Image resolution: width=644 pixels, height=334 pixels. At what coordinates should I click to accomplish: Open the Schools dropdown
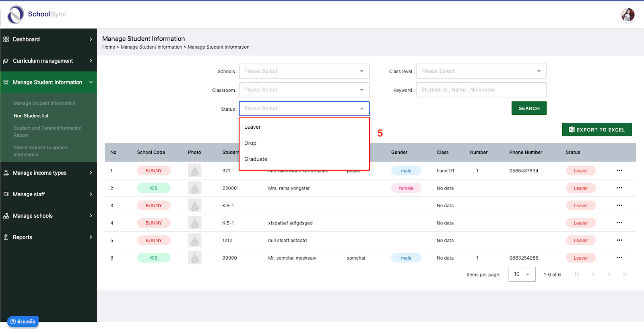pos(304,71)
